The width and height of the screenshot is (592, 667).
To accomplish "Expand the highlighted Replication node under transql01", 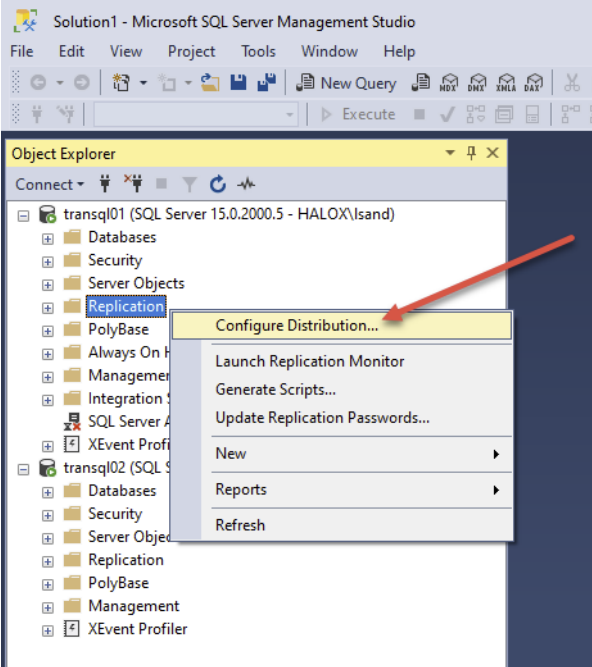I will [x=48, y=308].
